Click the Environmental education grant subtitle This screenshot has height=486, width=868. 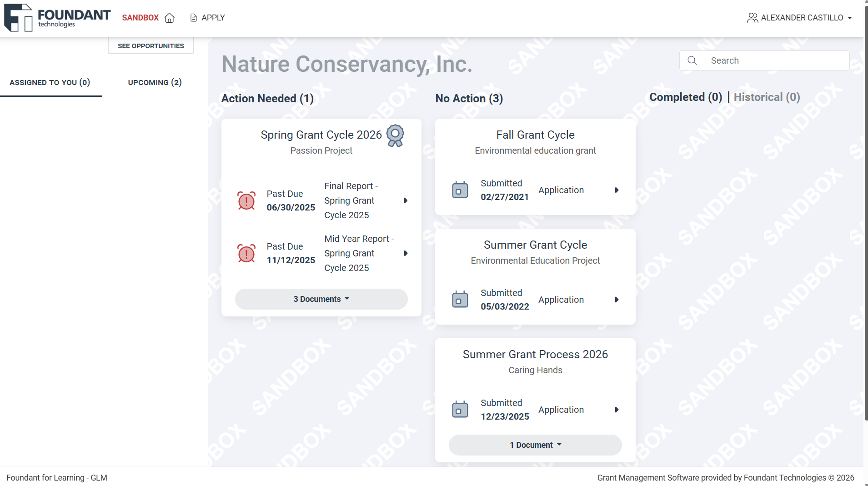click(535, 150)
